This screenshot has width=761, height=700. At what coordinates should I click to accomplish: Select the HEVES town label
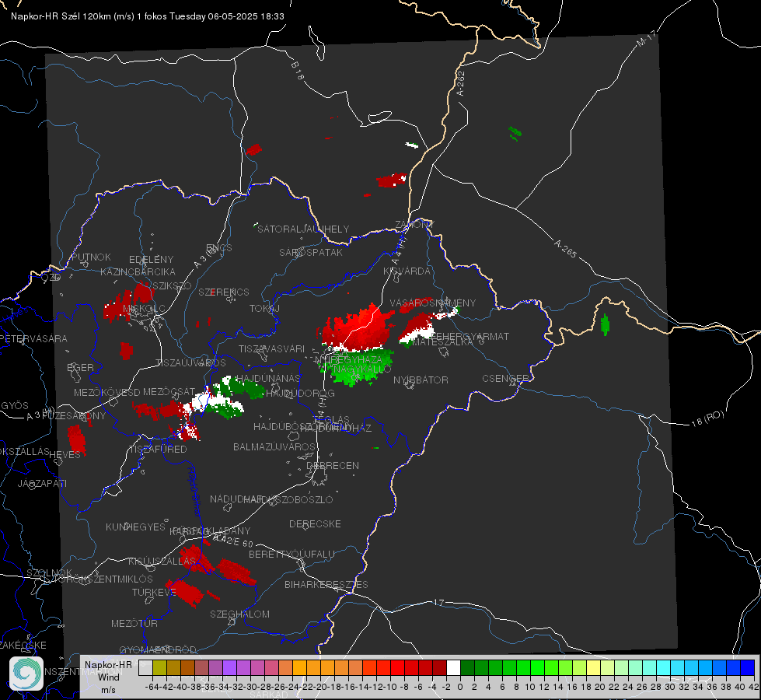65,455
